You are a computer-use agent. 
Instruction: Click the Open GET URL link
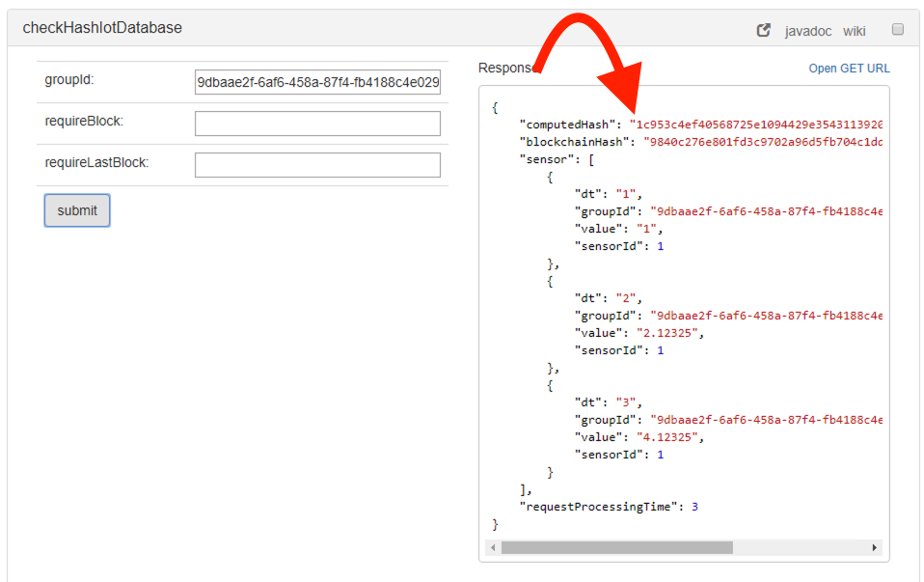pyautogui.click(x=849, y=68)
